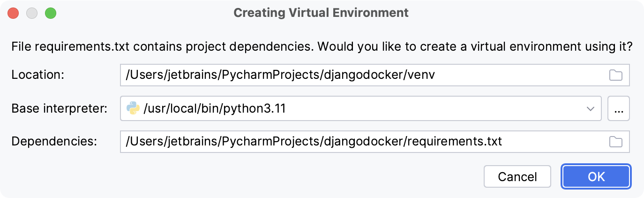The width and height of the screenshot is (644, 198).
Task: Zoom the dialog with the green button
Action: (x=51, y=13)
